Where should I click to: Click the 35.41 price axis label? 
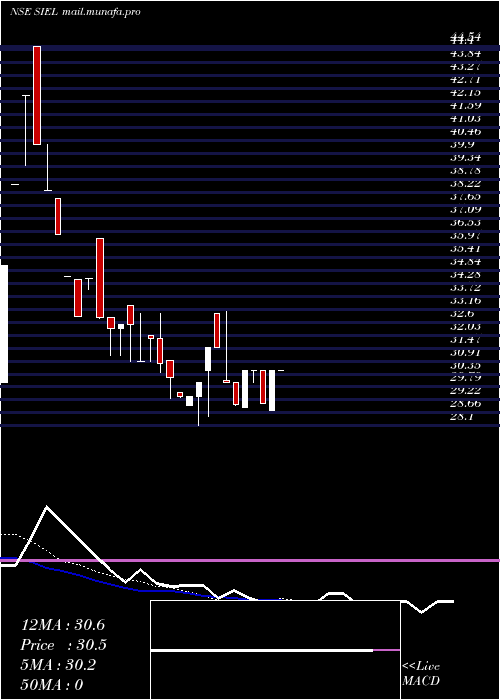[465, 248]
